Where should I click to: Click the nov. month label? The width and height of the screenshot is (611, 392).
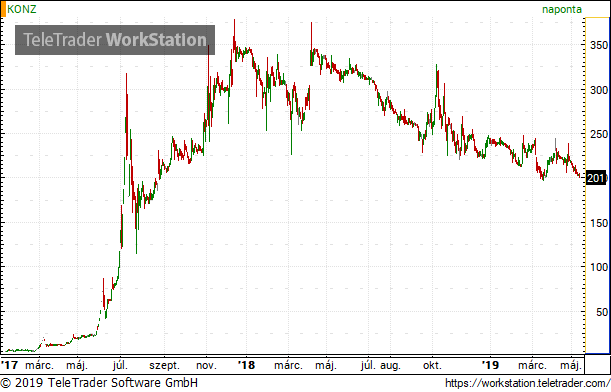(x=206, y=366)
